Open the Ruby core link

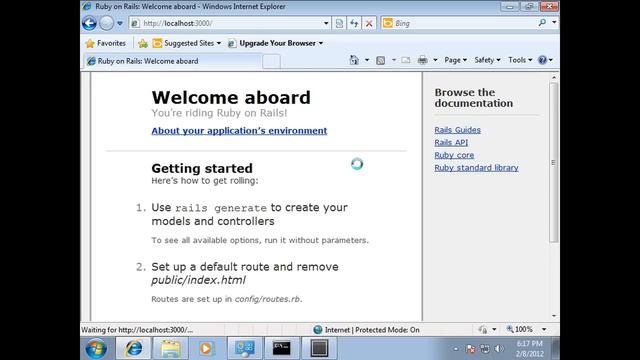click(454, 155)
